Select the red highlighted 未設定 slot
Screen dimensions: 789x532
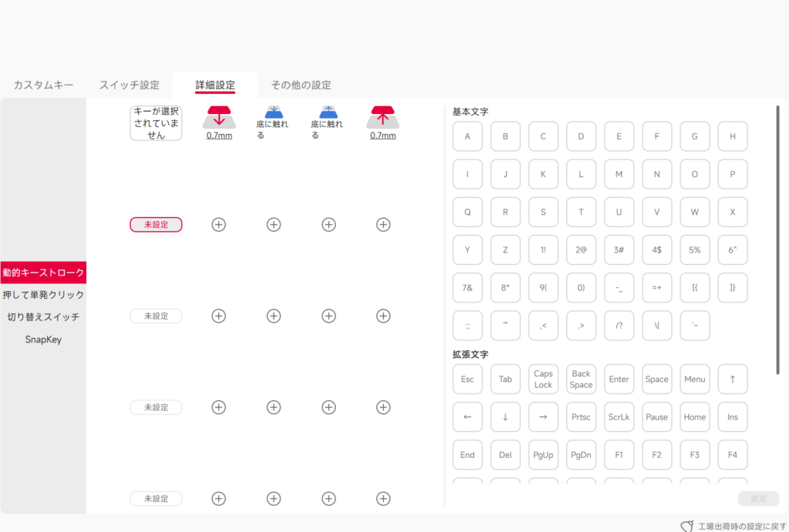156,225
